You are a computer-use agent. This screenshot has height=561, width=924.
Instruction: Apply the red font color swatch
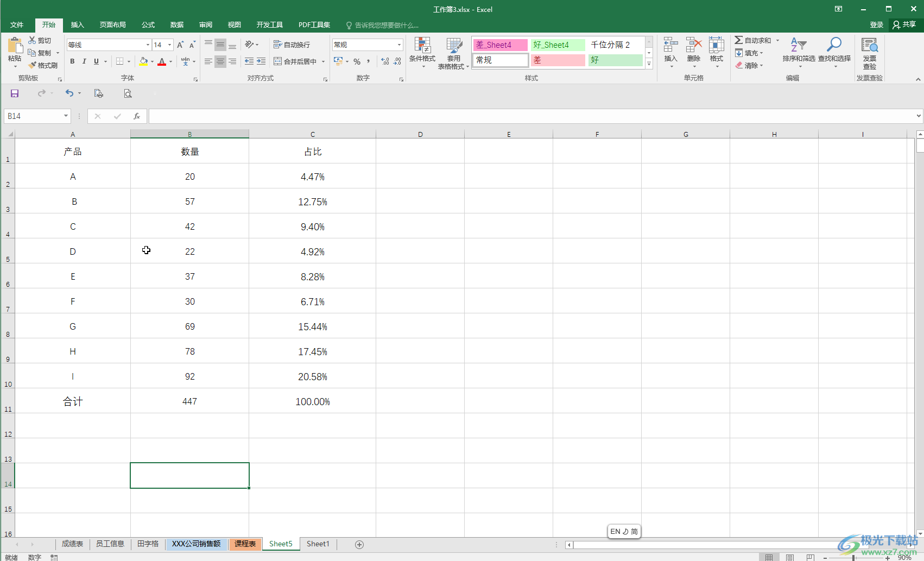(162, 61)
